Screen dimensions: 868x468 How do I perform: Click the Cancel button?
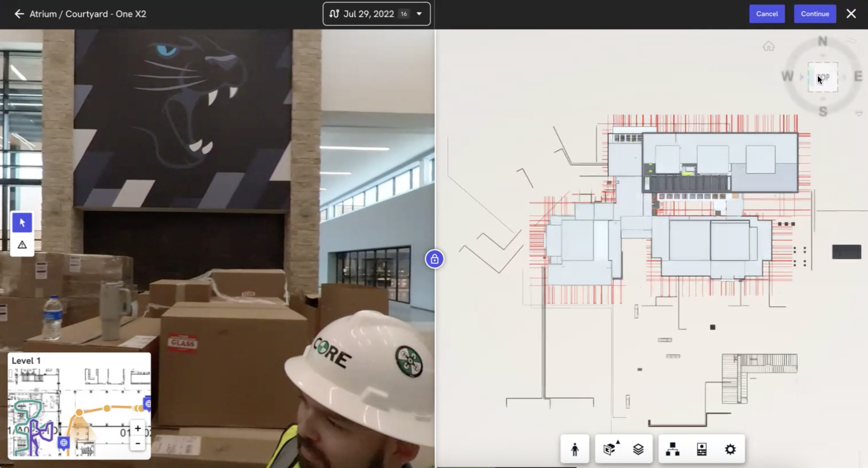[767, 14]
